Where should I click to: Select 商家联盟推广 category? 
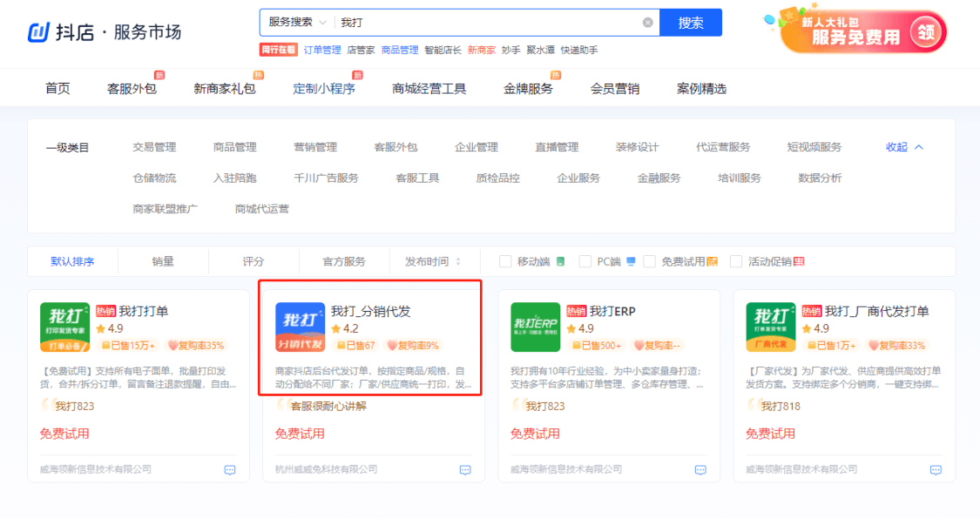165,209
